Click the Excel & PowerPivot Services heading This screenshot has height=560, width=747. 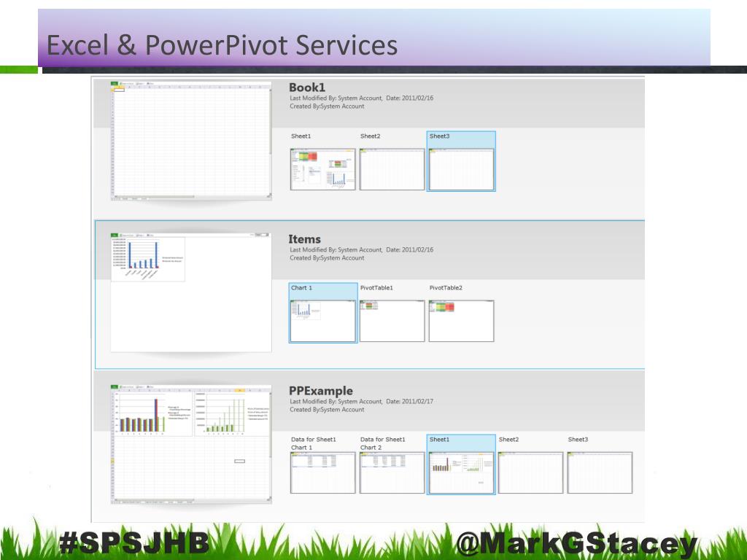click(x=222, y=45)
